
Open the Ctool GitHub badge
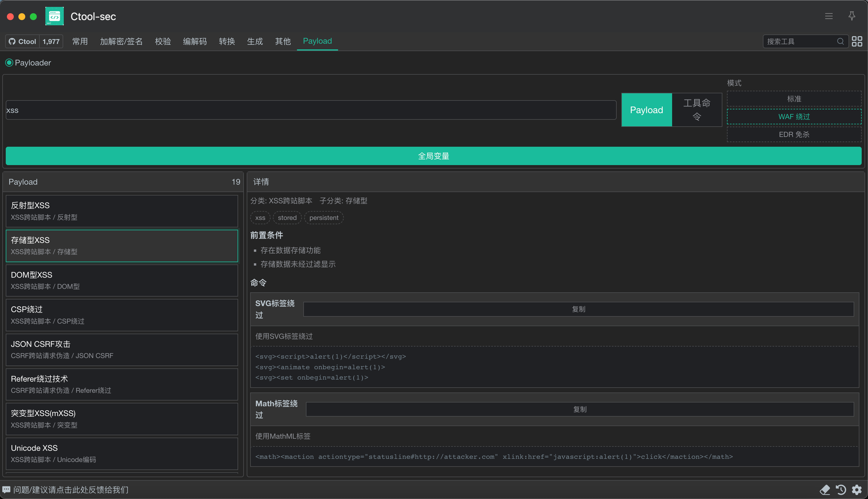tap(23, 41)
